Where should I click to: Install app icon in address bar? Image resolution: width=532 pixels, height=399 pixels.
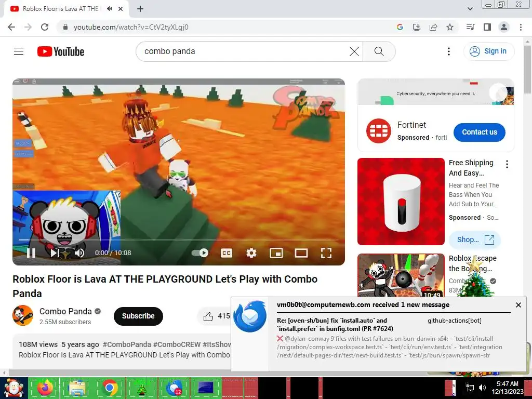click(417, 27)
